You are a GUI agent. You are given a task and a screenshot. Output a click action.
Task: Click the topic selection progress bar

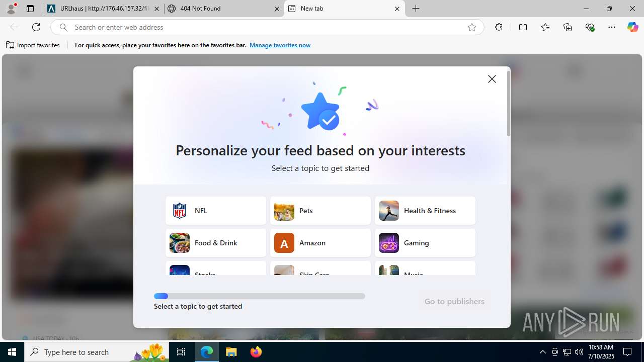[260, 296]
